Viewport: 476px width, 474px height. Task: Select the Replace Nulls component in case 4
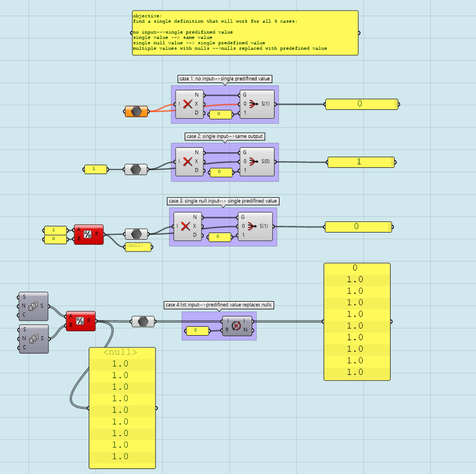[237, 326]
